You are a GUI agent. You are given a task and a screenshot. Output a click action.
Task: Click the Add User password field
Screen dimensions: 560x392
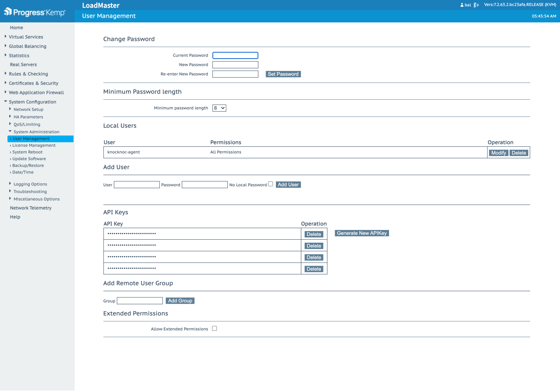point(205,185)
